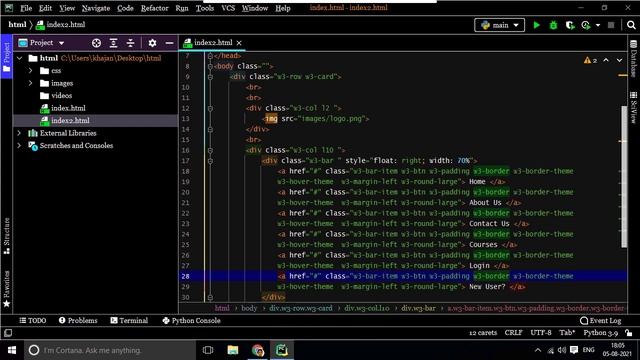Open Task View on taskbar

(x=208, y=350)
